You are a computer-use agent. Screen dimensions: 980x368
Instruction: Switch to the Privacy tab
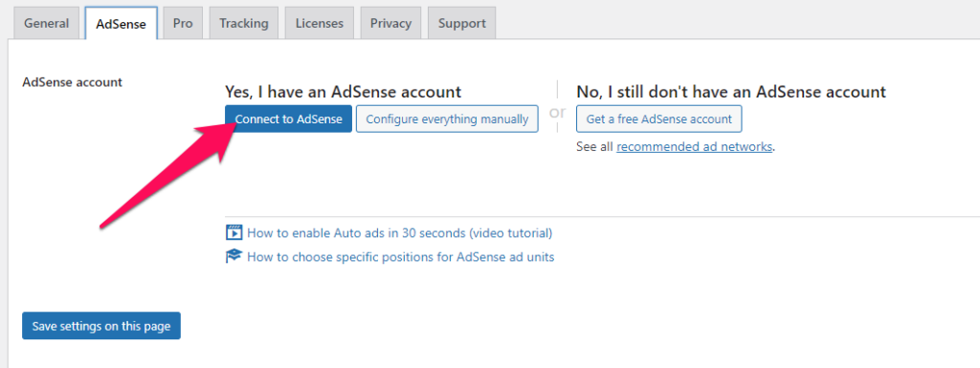coord(390,23)
